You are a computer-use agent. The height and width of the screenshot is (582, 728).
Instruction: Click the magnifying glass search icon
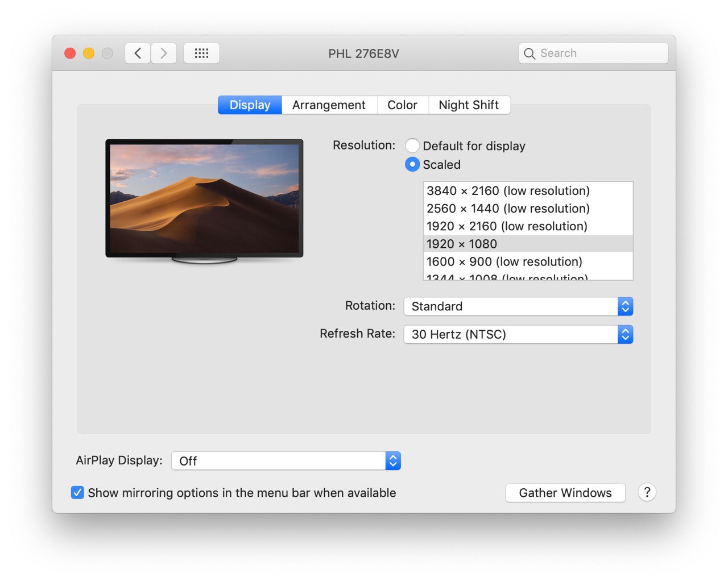coord(530,53)
